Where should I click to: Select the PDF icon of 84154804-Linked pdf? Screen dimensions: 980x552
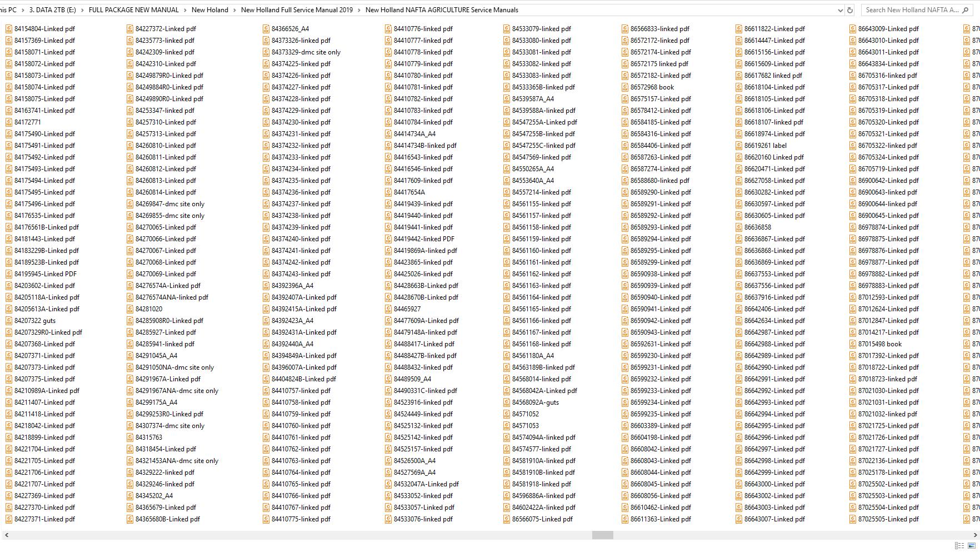click(x=9, y=29)
